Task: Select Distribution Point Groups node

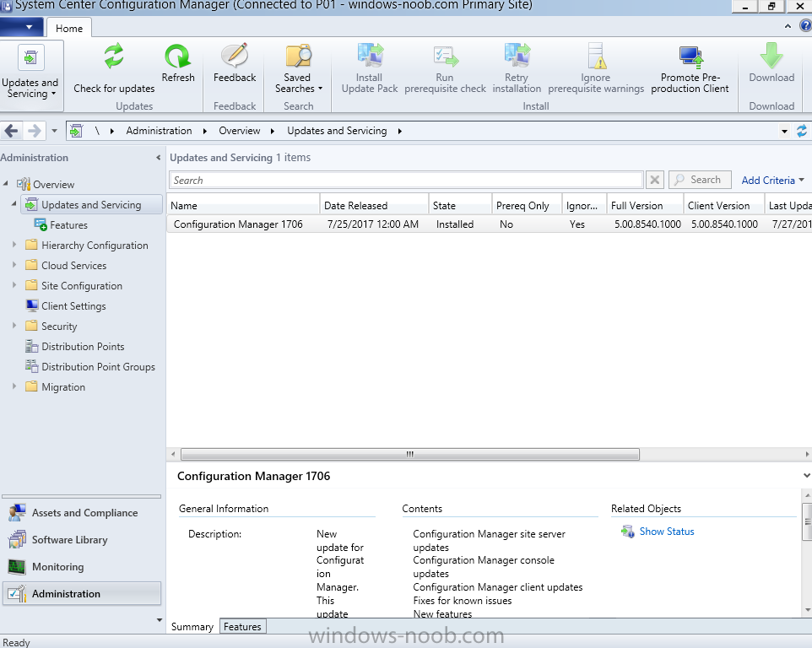Action: click(x=99, y=366)
